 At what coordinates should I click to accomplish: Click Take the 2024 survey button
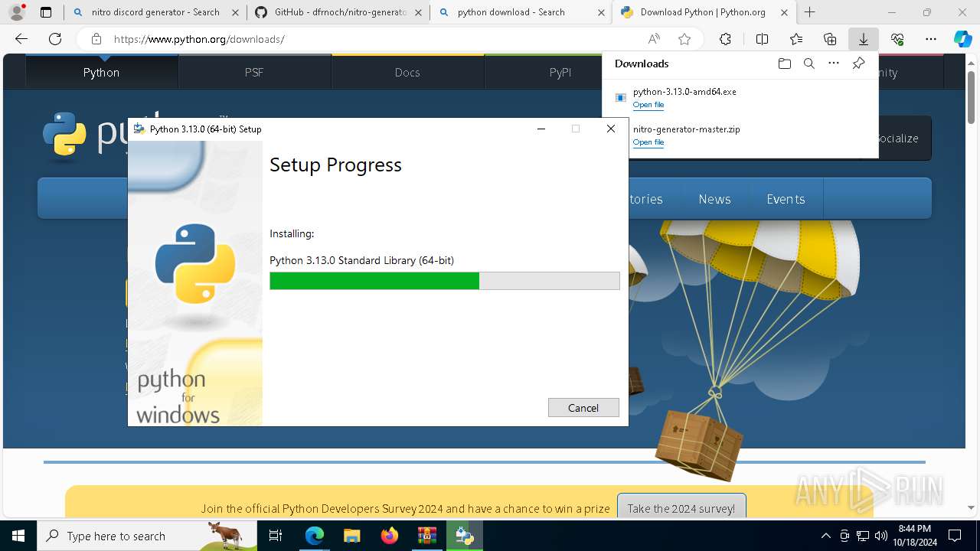tap(681, 508)
